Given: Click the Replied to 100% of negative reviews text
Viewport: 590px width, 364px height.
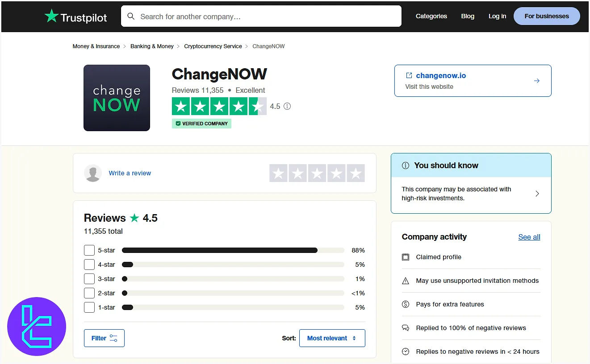Looking at the screenshot, I should (471, 328).
